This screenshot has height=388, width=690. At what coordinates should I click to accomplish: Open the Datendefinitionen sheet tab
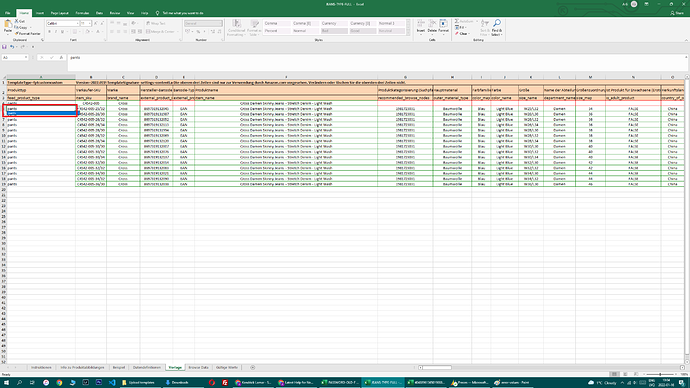click(147, 367)
